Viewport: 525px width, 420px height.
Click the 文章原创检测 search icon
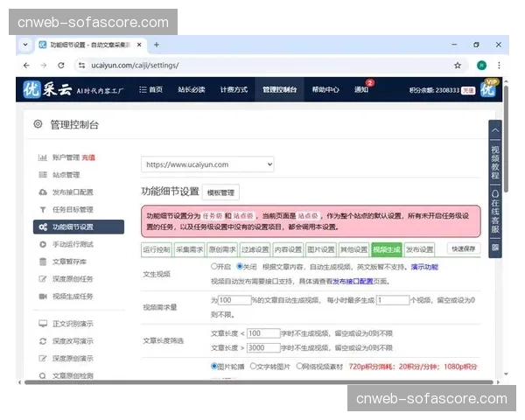click(43, 375)
